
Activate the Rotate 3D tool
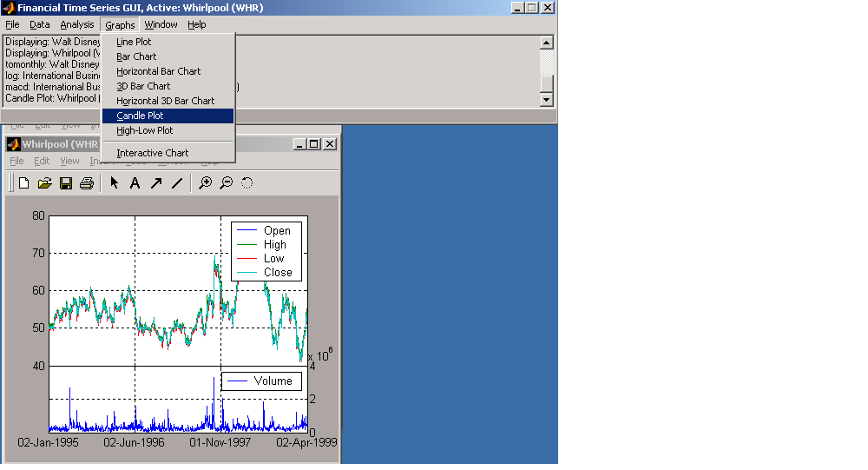(247, 183)
